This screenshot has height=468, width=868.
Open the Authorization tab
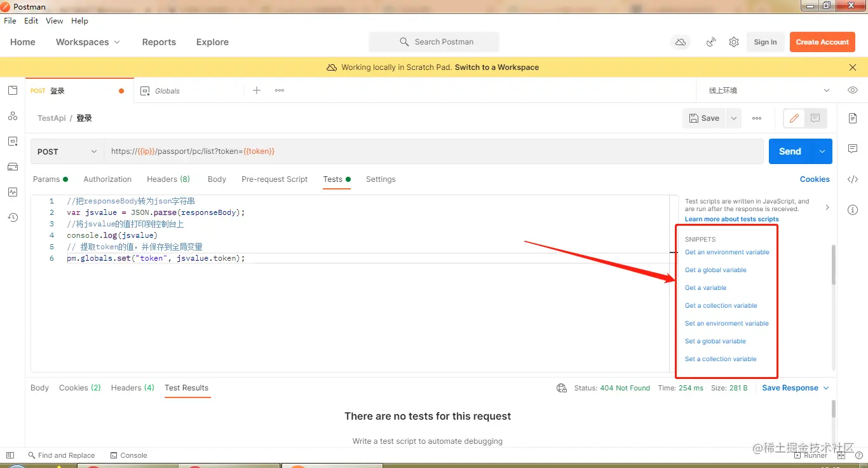pos(107,179)
